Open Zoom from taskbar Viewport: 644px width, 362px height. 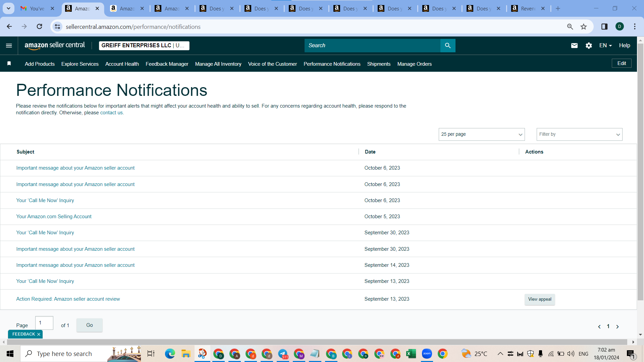click(427, 354)
